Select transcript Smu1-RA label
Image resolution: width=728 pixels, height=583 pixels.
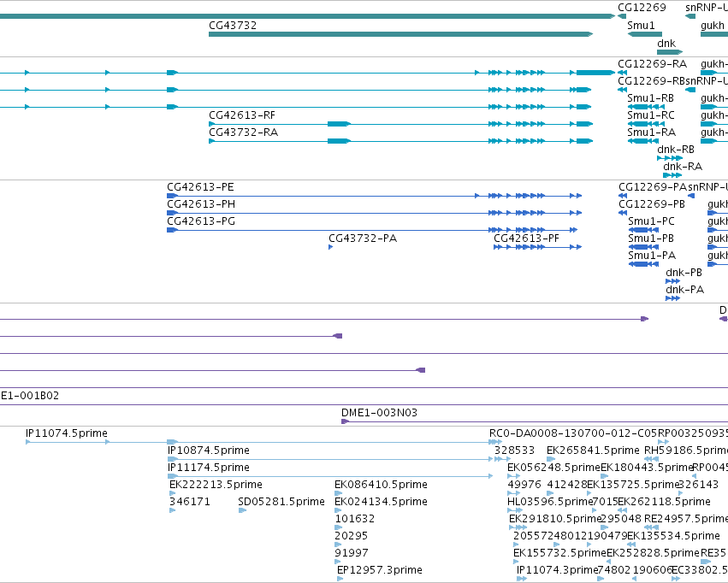coord(651,132)
